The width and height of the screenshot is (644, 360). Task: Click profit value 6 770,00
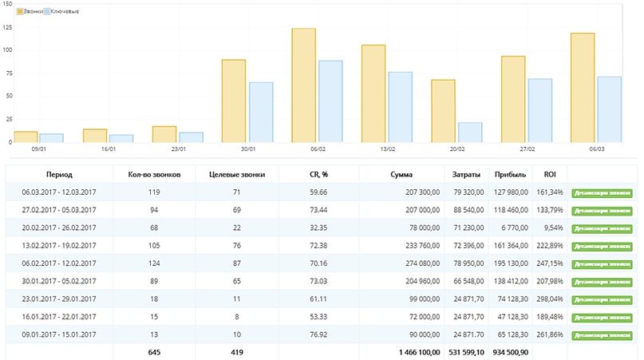pyautogui.click(x=515, y=227)
